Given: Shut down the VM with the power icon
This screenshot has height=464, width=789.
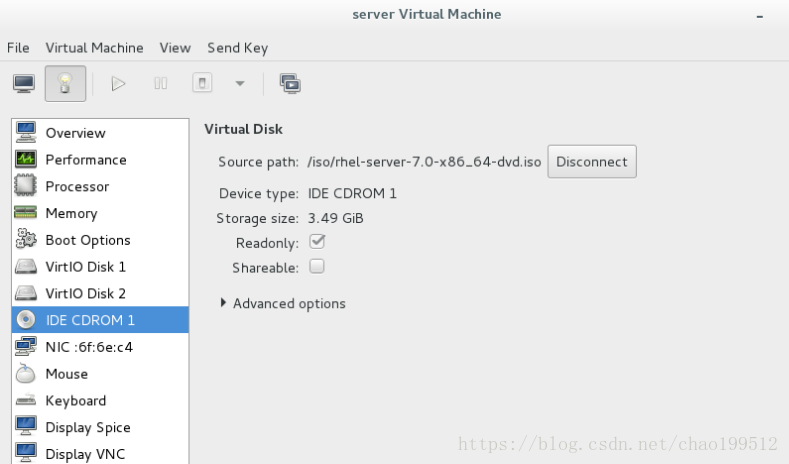Looking at the screenshot, I should 202,83.
